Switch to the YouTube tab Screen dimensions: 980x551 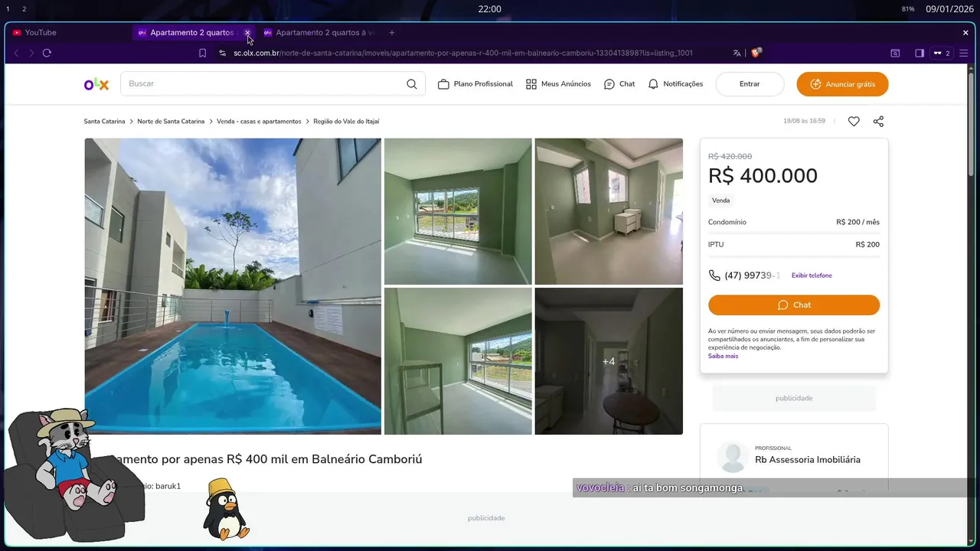(x=41, y=33)
